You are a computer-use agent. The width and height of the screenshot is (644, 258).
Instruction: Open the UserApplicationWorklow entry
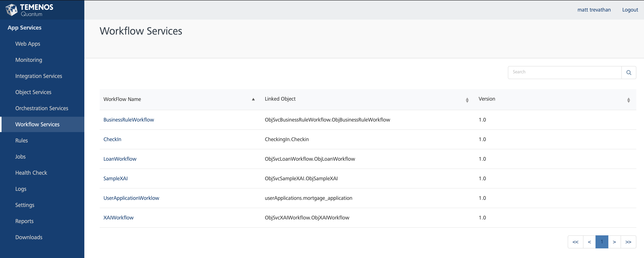point(131,198)
